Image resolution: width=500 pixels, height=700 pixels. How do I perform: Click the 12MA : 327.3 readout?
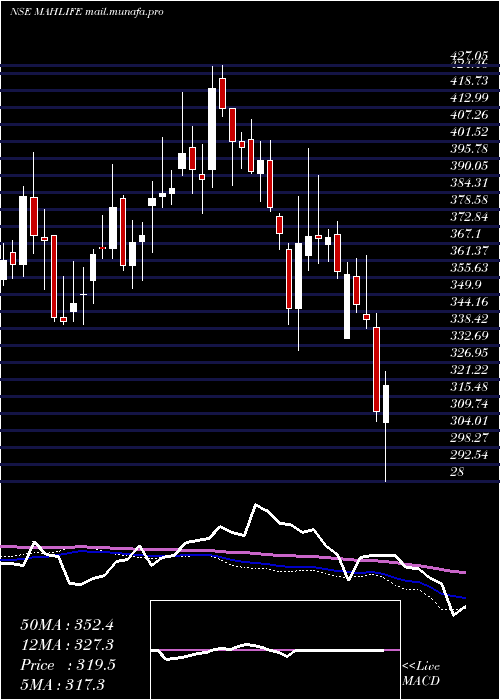click(x=67, y=645)
